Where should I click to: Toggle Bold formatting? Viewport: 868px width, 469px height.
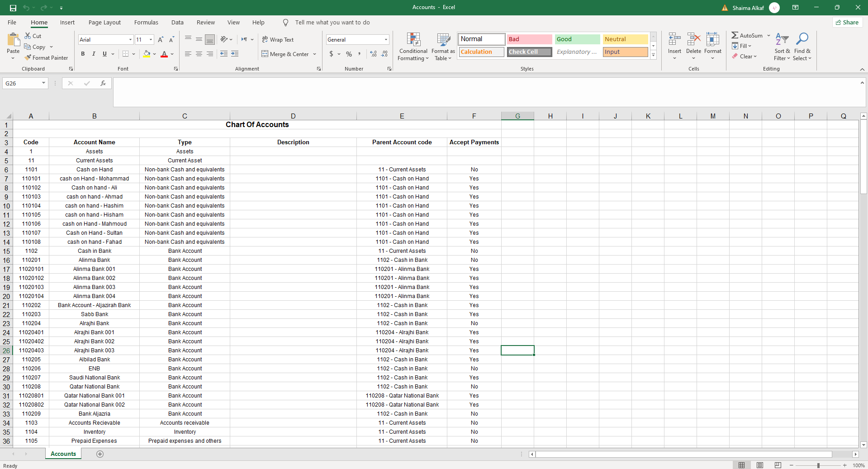83,54
